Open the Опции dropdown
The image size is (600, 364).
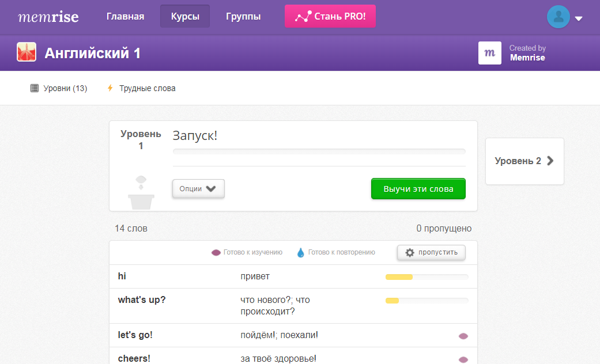[198, 188]
